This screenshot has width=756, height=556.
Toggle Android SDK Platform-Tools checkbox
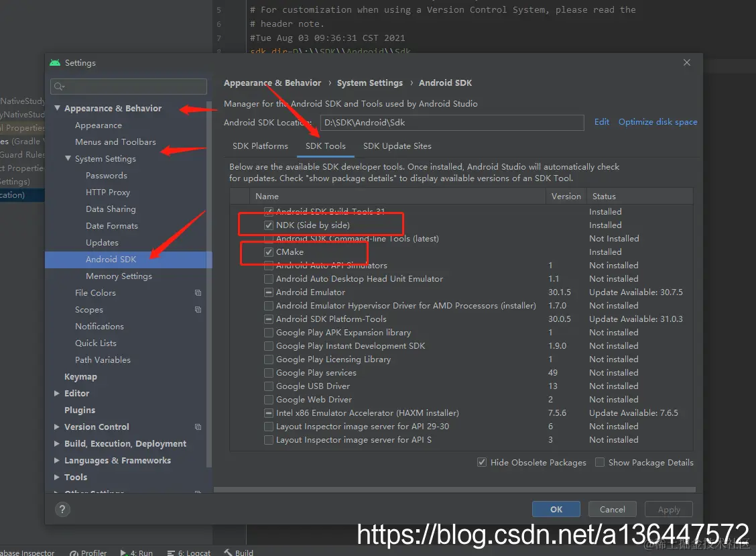click(x=269, y=319)
